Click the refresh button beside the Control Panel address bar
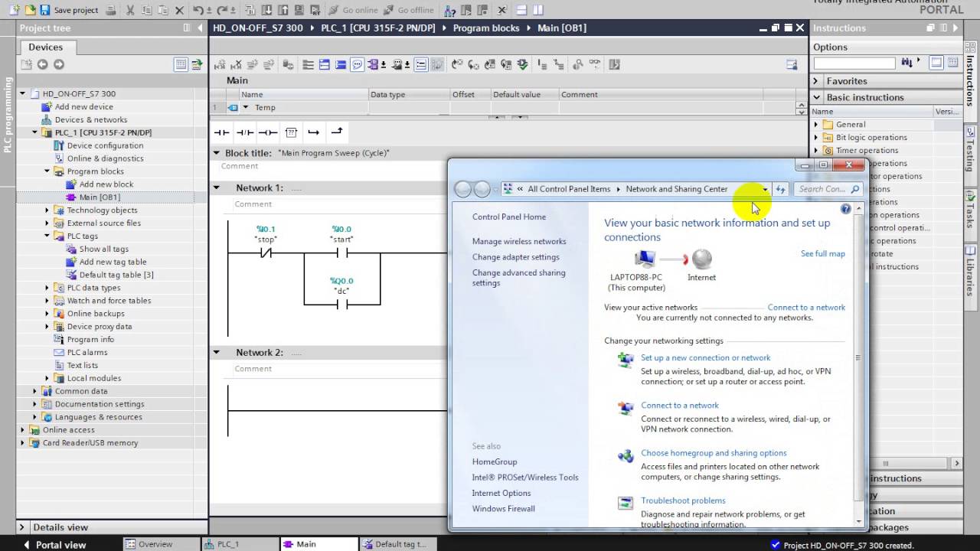Image resolution: width=980 pixels, height=551 pixels. point(780,189)
